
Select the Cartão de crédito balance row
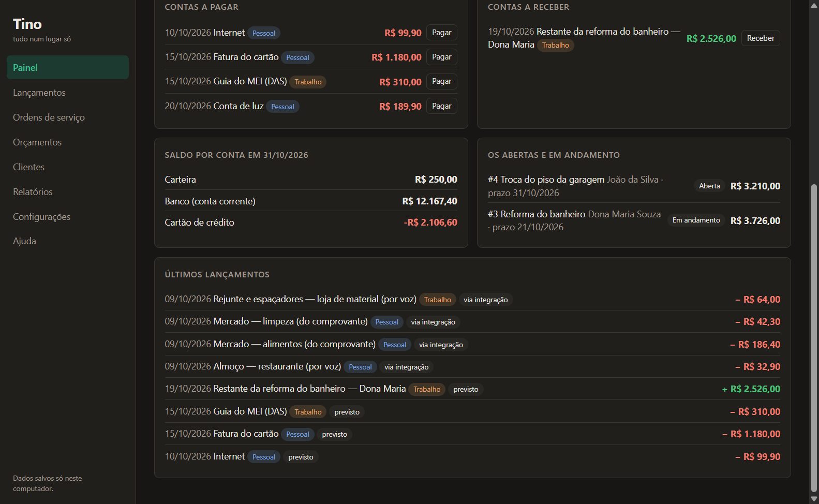click(311, 223)
